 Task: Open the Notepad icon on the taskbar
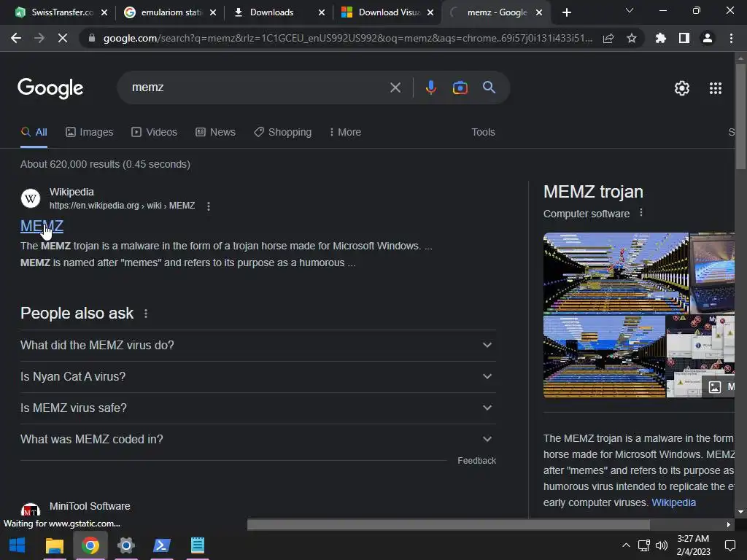click(197, 545)
